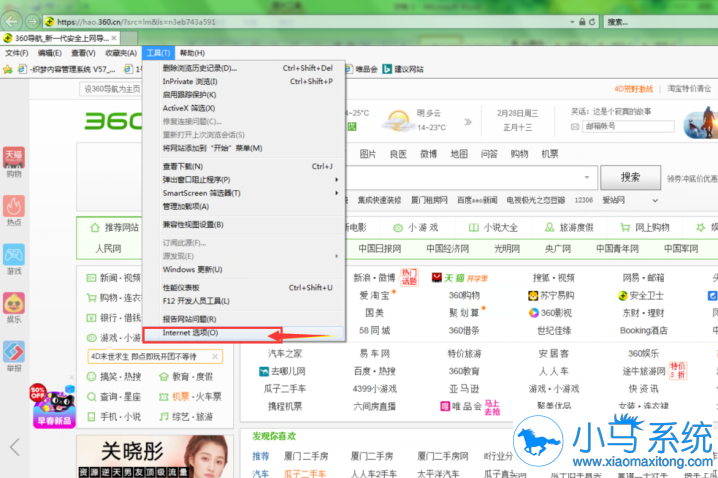This screenshot has width=718, height=478.
Task: Select the 小游戏 tab
Action: 416,228
